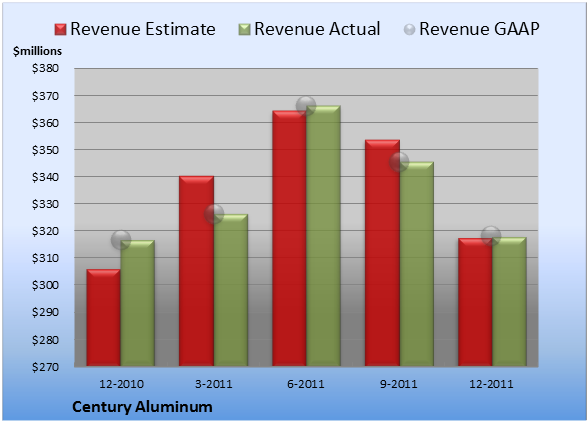
Task: Click the $300 axis value
Action: point(45,285)
